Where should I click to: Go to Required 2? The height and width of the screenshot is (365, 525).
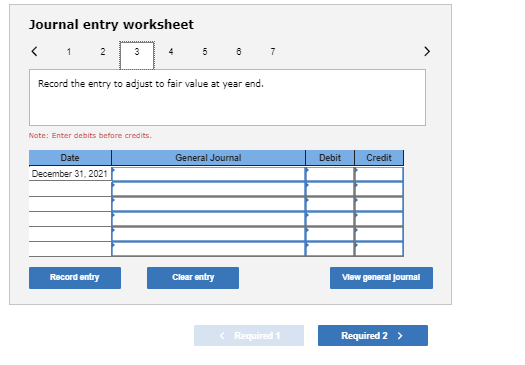(373, 335)
